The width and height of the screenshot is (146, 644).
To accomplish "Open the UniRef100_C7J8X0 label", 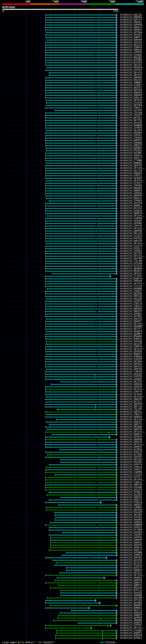I will 131,276.
